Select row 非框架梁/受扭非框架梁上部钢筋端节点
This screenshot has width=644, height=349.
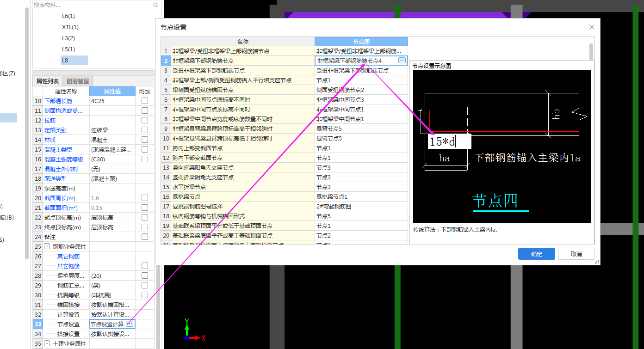click(x=243, y=51)
